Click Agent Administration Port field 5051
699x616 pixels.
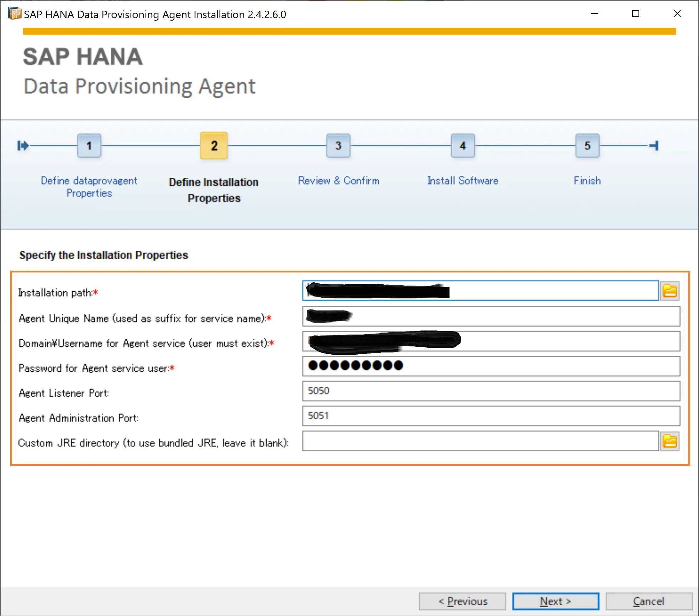point(491,416)
